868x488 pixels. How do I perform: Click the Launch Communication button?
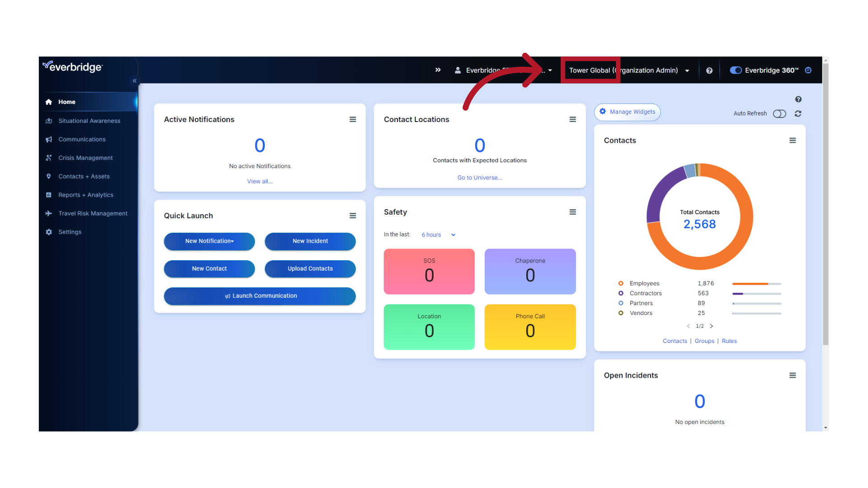pos(260,296)
